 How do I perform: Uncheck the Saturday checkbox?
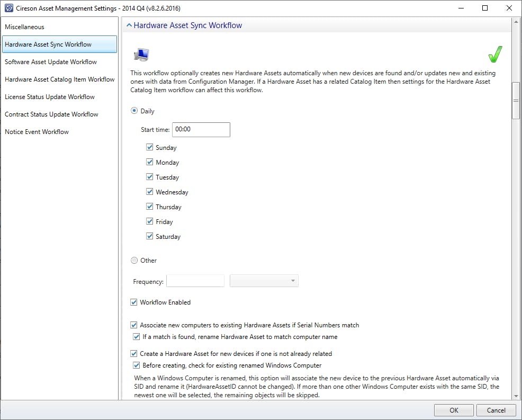pyautogui.click(x=150, y=236)
